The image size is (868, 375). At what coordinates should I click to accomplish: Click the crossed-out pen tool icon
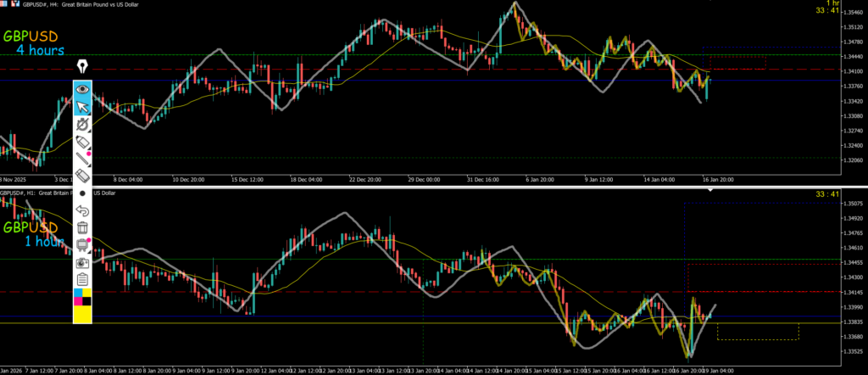coord(82,124)
